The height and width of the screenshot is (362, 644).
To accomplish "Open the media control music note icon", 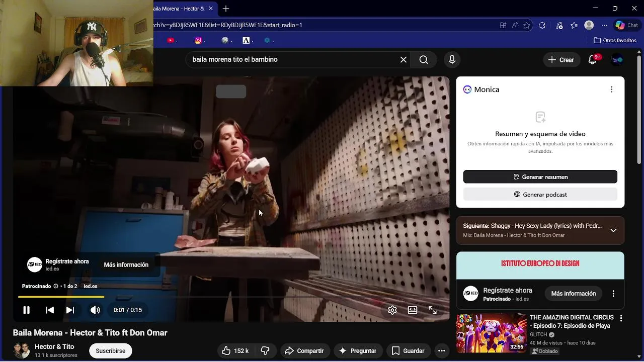I will coord(559,25).
